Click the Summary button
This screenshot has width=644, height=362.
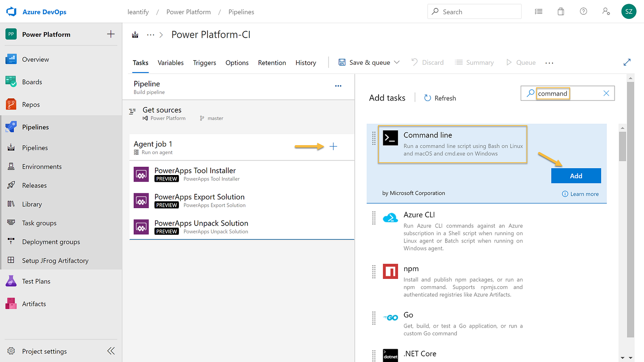tap(474, 62)
